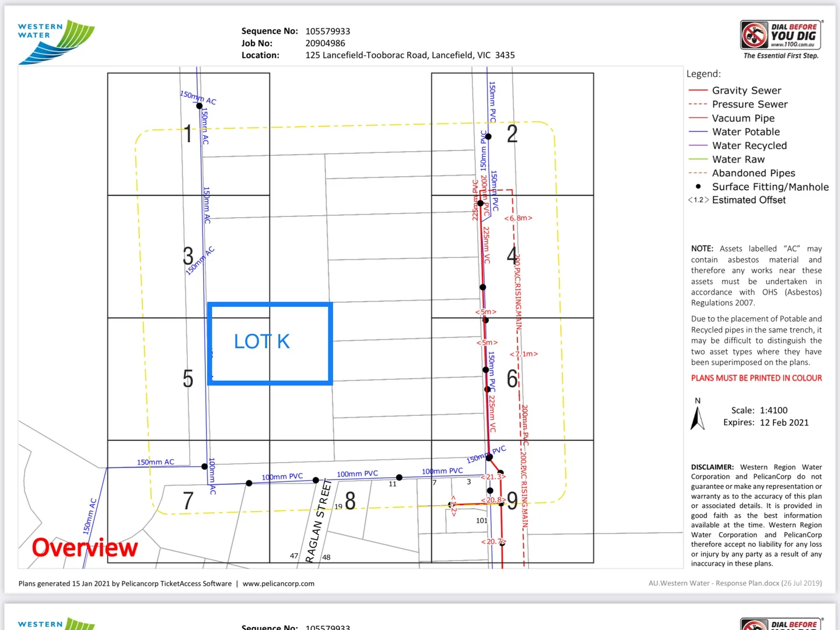
Task: Click the Pressure Sewer dashed line swatch
Action: 698,104
